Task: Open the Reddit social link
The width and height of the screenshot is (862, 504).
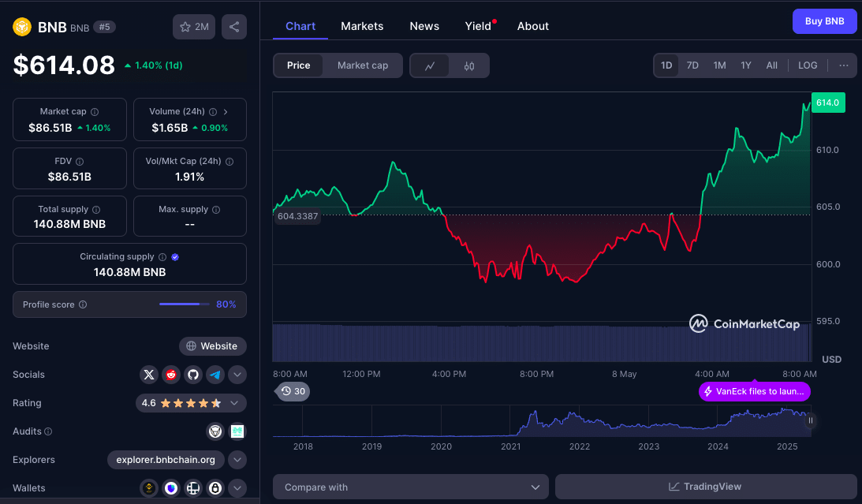Action: click(x=171, y=375)
